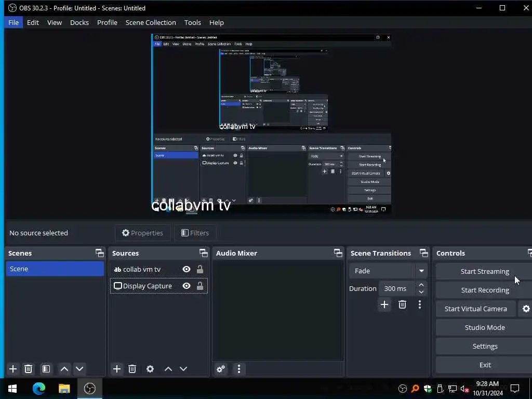The image size is (532, 399).
Task: Open source properties gear in Sources panel
Action: coord(150,369)
